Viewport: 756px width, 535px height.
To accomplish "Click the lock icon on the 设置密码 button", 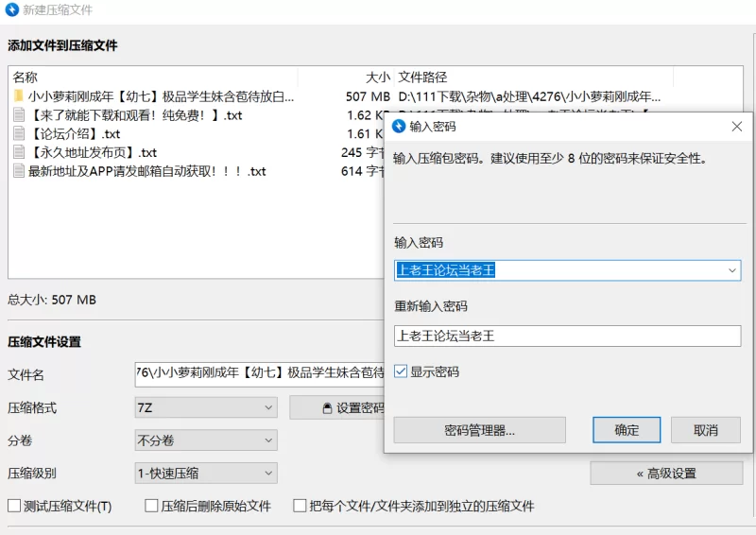I will click(x=327, y=408).
